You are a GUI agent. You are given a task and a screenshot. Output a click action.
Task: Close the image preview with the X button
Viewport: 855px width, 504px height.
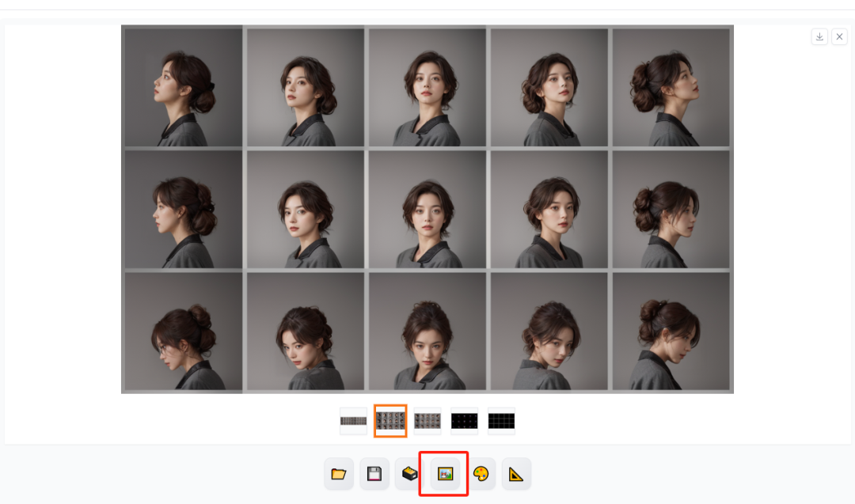pos(839,36)
